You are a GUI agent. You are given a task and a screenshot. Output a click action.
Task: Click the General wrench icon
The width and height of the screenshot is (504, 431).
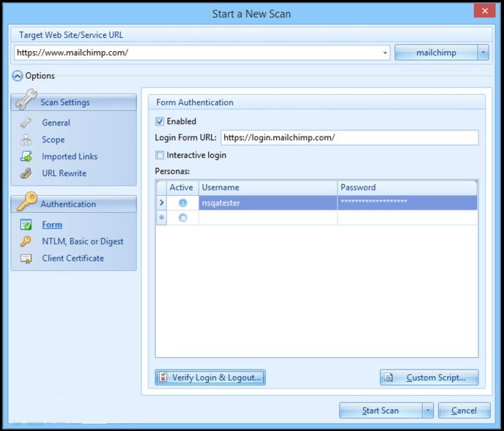click(x=26, y=123)
